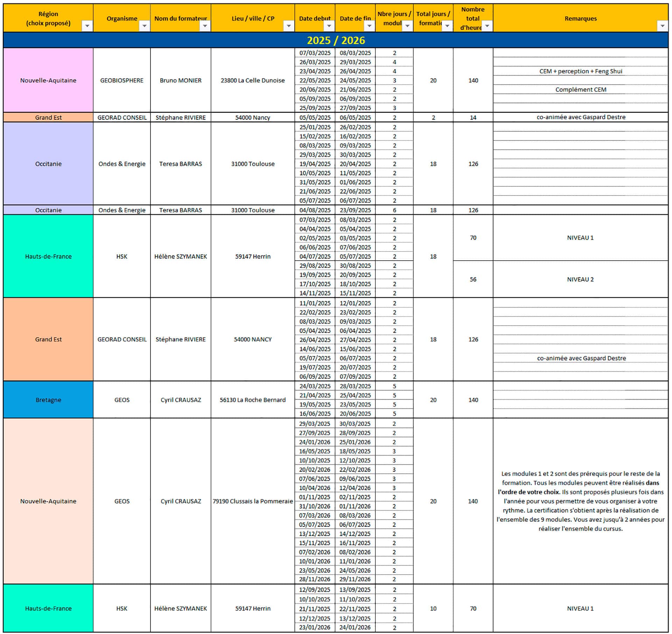Select the GEOBIOSPHERE organisme cell
This screenshot has height=634, width=672.
[x=122, y=80]
